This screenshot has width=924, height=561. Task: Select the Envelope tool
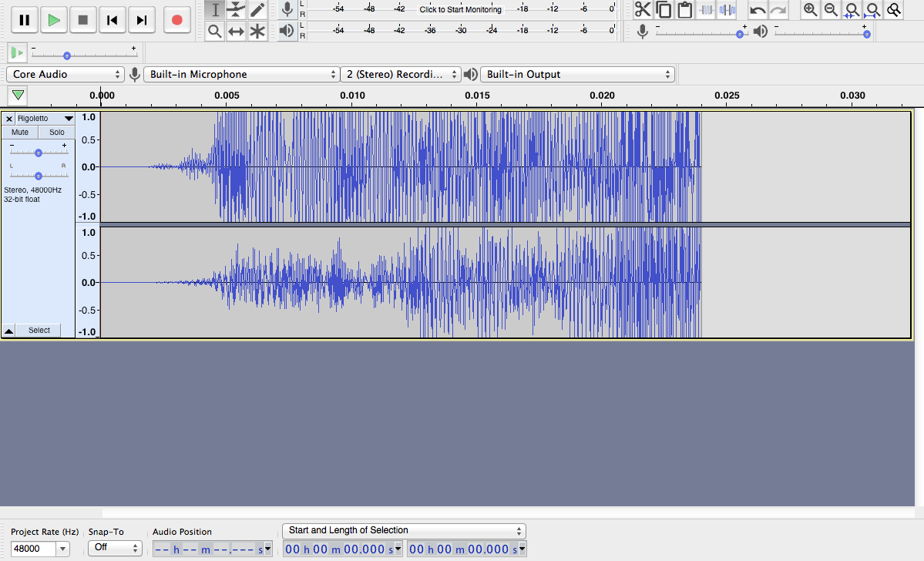[x=236, y=9]
